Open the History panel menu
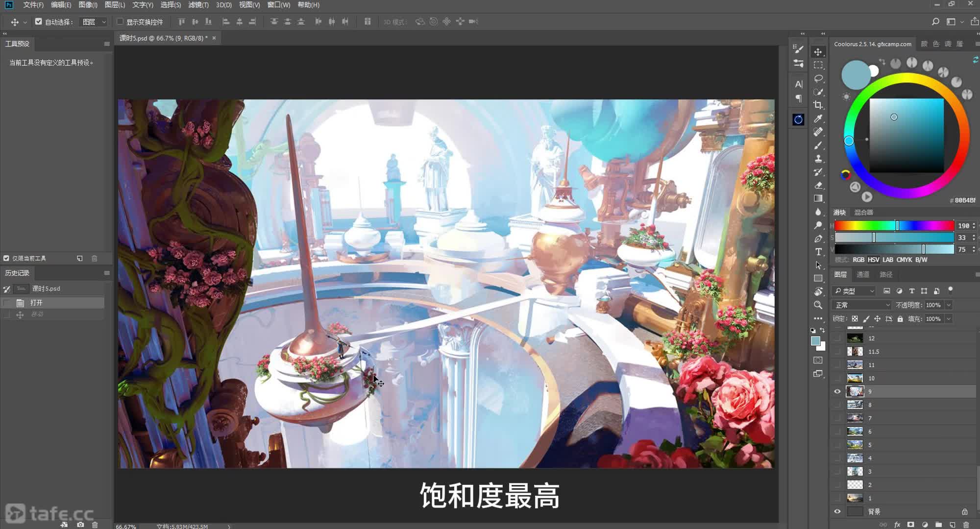Screen dimensions: 980x529 [107, 273]
